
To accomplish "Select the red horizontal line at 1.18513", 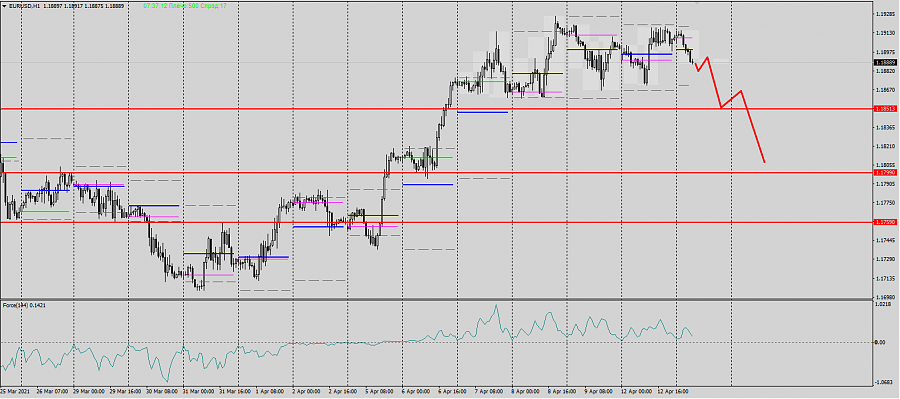I will [x=436, y=108].
